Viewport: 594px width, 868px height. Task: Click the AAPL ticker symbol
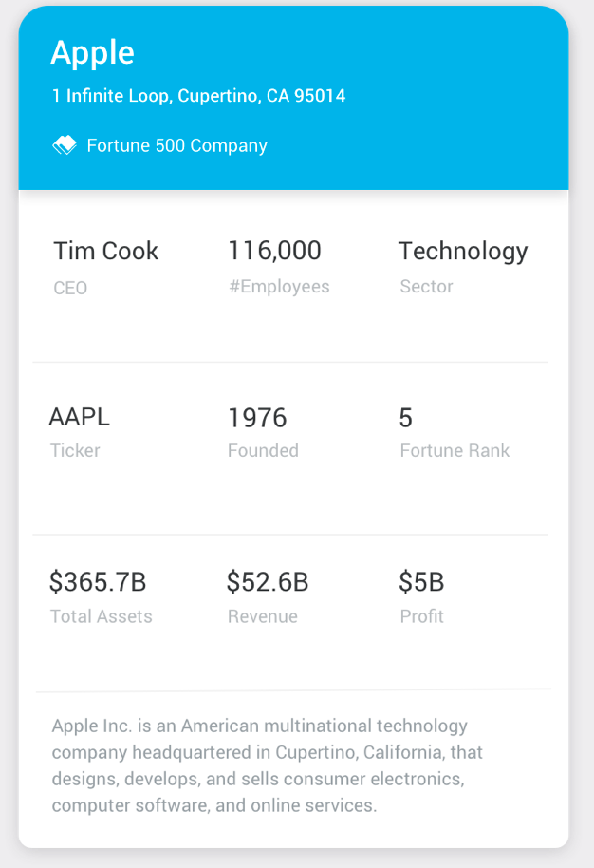[79, 417]
